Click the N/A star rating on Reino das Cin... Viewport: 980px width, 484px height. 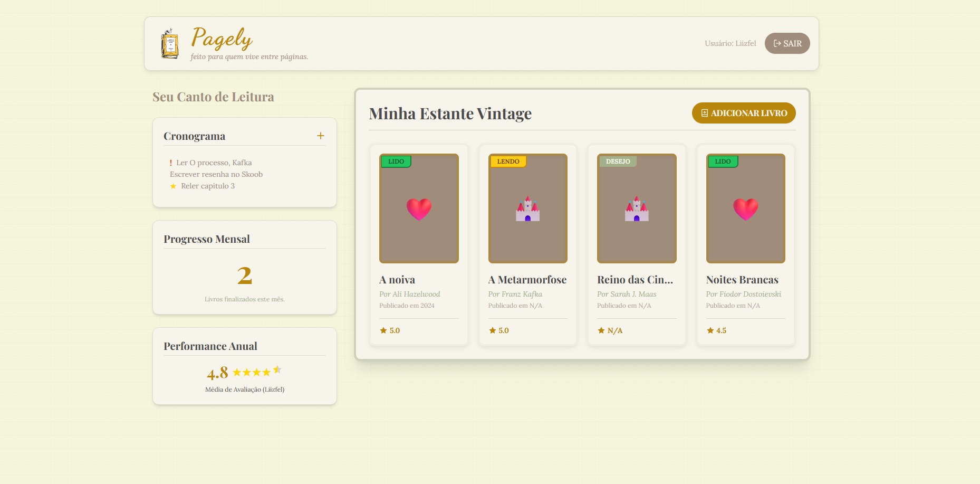coord(610,330)
